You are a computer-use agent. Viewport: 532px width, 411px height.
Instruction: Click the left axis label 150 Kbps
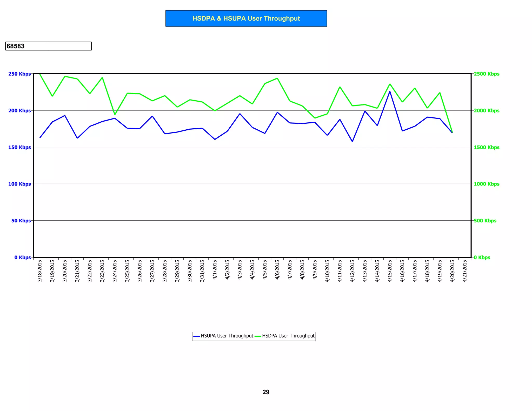(x=19, y=147)
